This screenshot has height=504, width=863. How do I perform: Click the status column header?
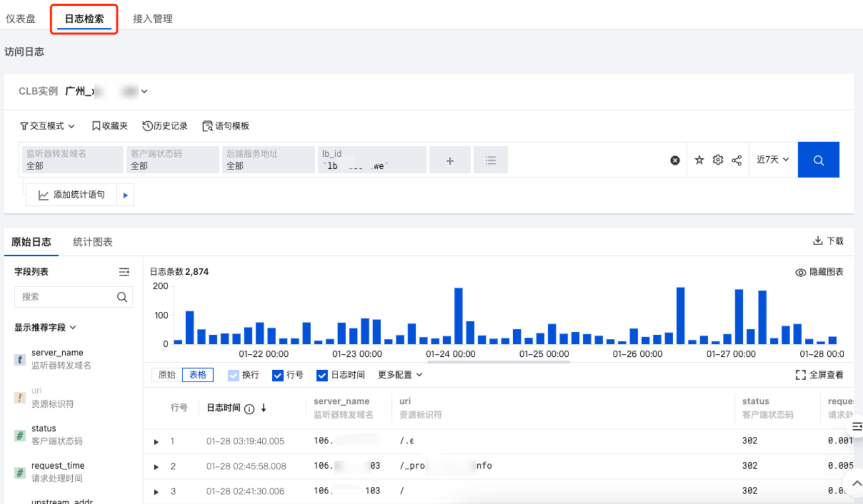[767, 408]
